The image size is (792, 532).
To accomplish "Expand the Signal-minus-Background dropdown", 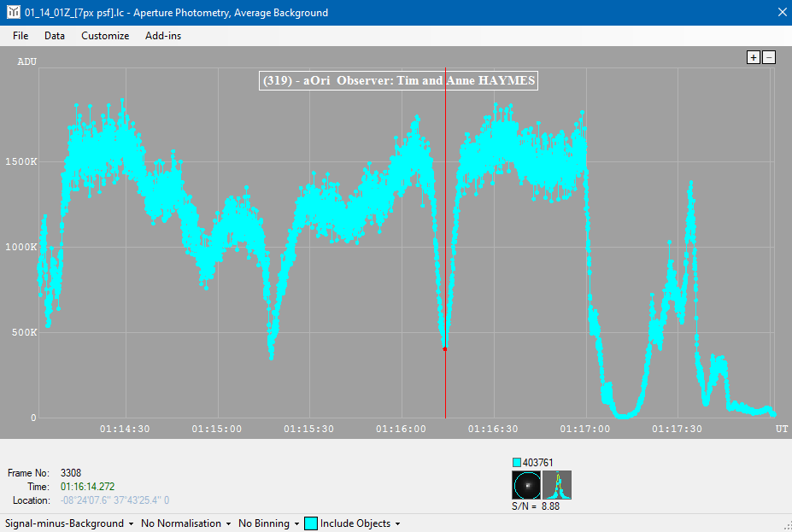I will pyautogui.click(x=70, y=523).
